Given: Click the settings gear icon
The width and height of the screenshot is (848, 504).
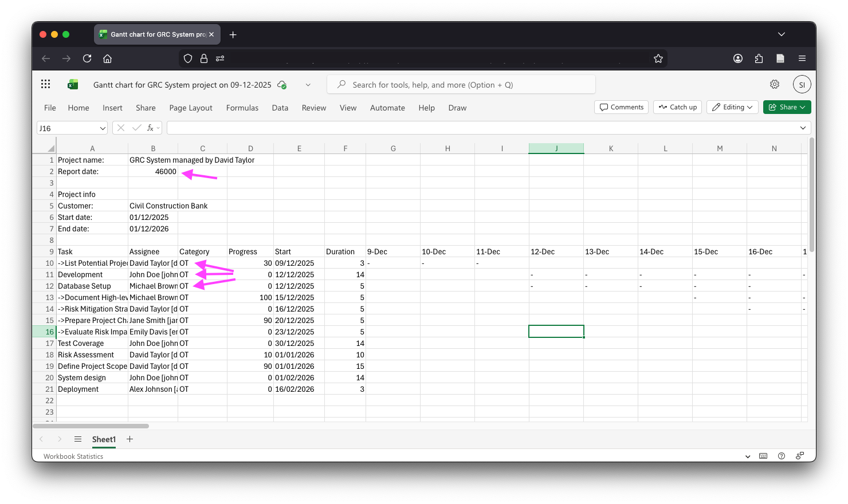Looking at the screenshot, I should coord(774,84).
